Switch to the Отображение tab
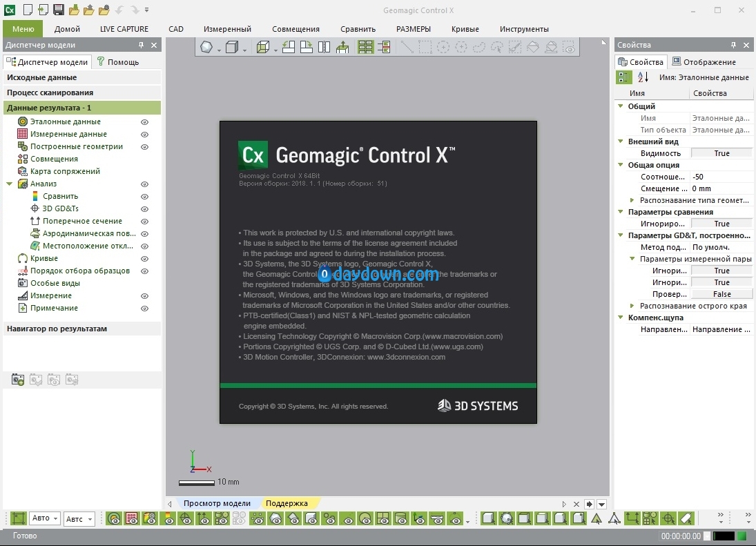This screenshot has height=546, width=756. pos(704,61)
